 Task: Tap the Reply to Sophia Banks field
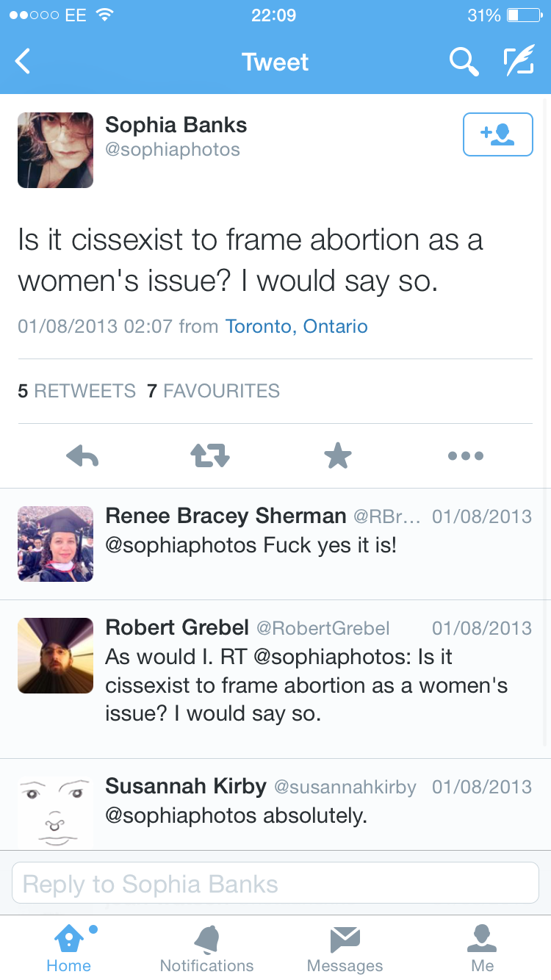pos(275,883)
